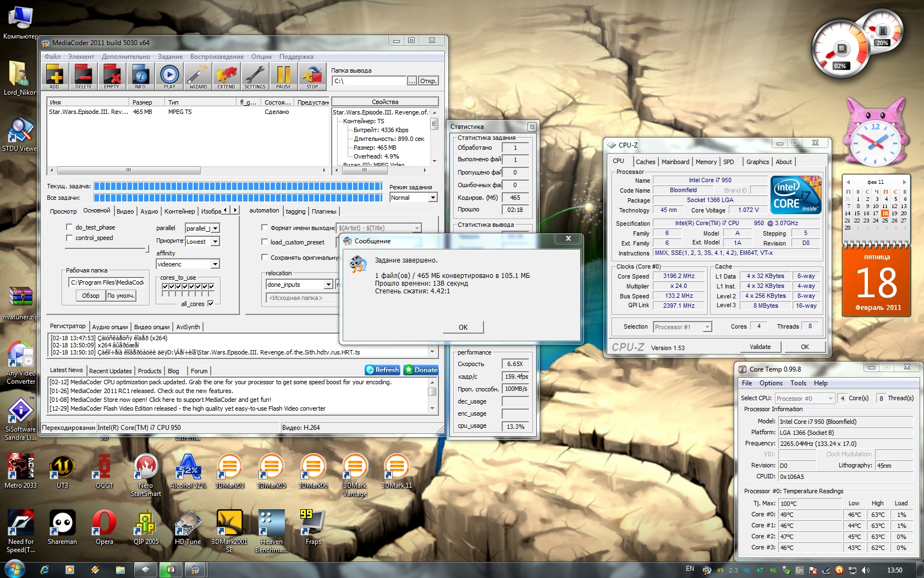The image size is (924, 578).
Task: Open the Shareman desktop icon
Action: coord(62,527)
